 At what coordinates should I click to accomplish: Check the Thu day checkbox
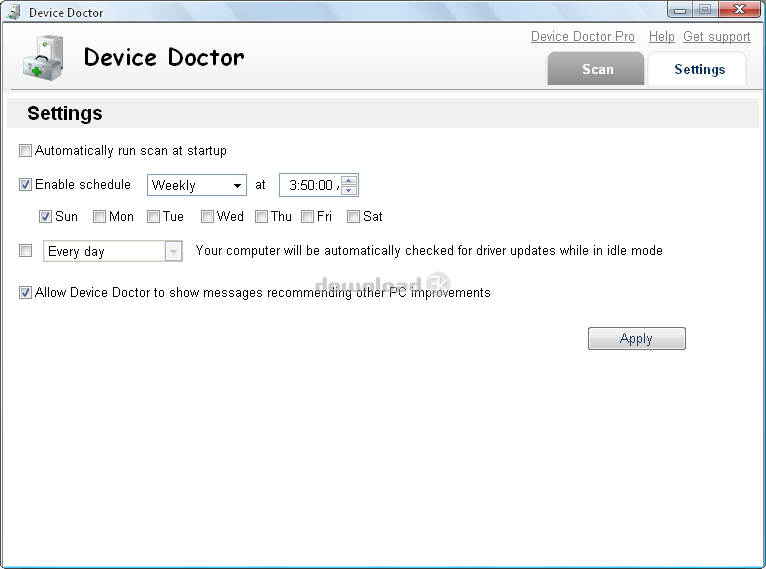point(261,216)
